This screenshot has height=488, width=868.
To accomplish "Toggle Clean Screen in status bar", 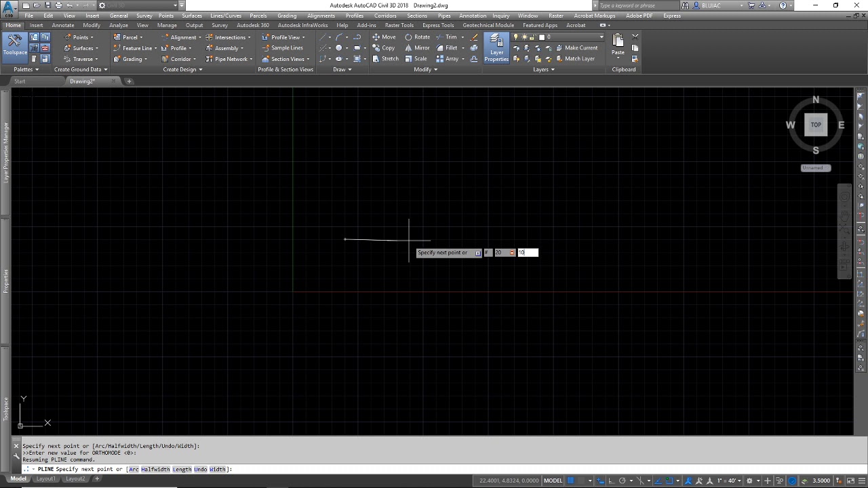I will coord(850,481).
